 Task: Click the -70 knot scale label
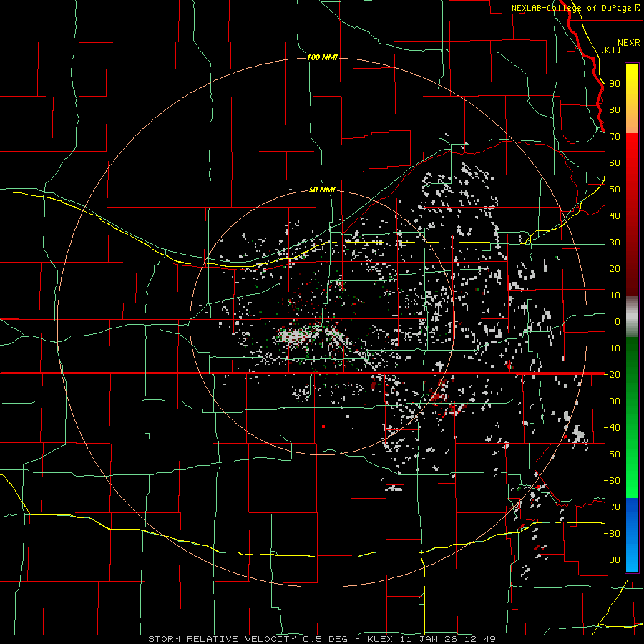pos(612,507)
